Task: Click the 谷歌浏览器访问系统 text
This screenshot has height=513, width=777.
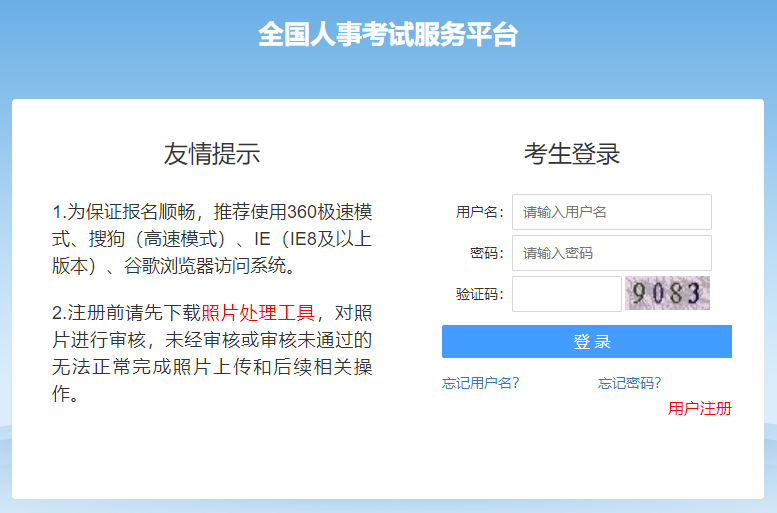Action: click(x=210, y=266)
